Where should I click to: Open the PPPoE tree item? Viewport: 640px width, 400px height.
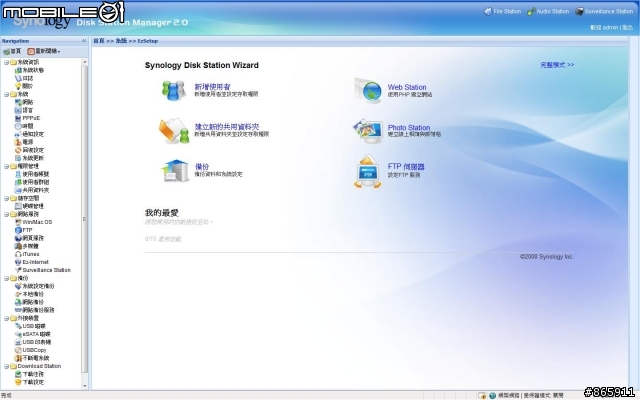coord(31,118)
